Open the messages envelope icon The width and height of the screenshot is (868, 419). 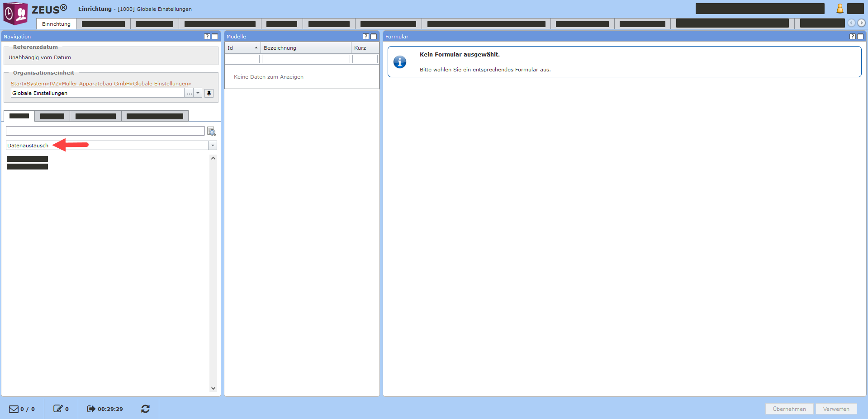tap(14, 409)
